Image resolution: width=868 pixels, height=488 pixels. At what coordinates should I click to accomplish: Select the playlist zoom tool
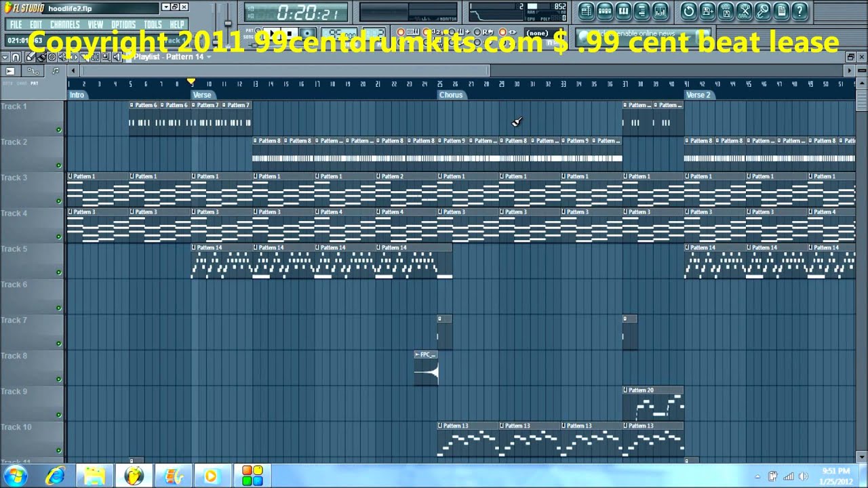[105, 57]
